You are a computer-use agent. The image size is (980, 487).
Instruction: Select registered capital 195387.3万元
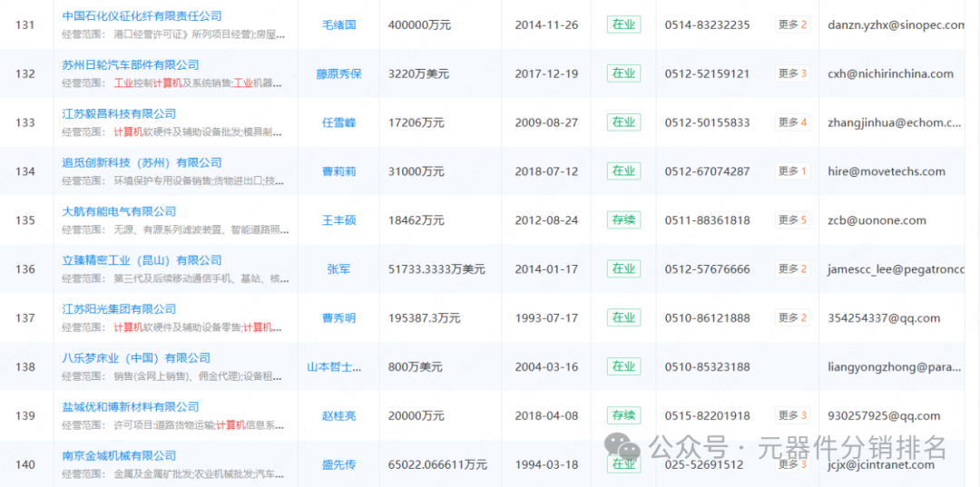coord(425,317)
